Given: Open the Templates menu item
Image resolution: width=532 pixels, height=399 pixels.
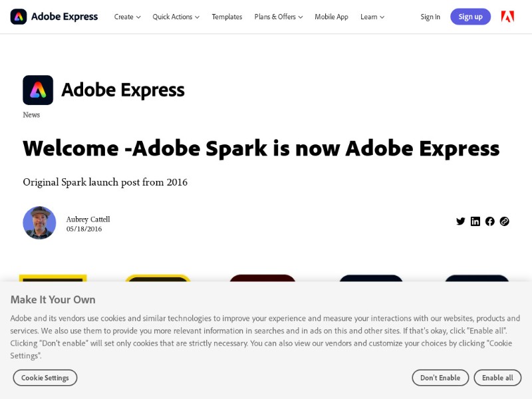Looking at the screenshot, I should tap(227, 17).
